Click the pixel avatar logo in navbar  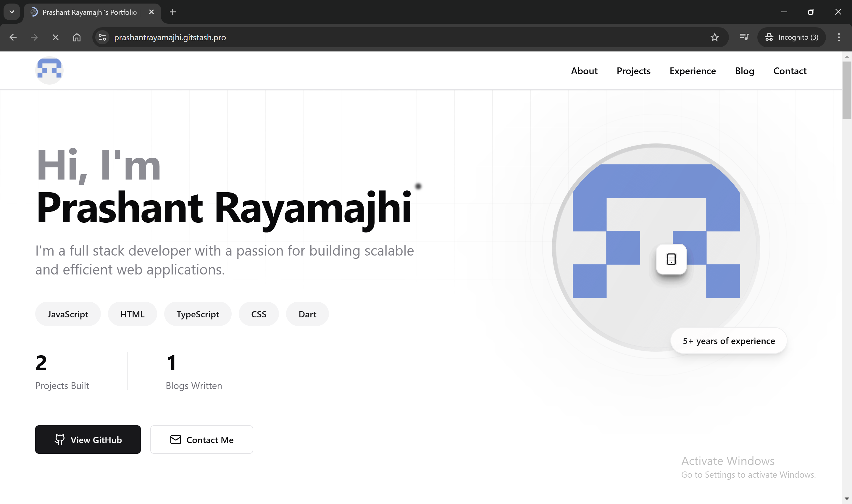[x=49, y=70]
